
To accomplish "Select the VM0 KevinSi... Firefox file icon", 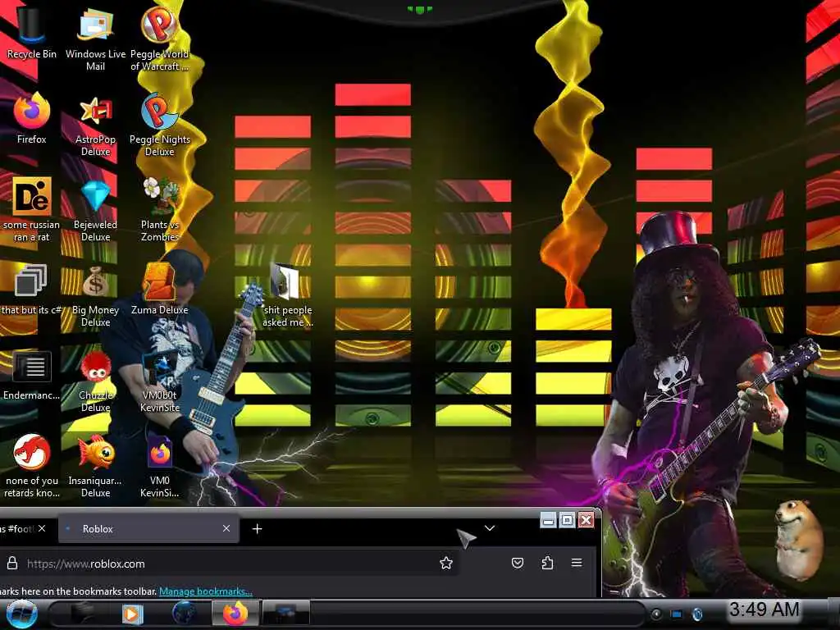I will tap(160, 466).
